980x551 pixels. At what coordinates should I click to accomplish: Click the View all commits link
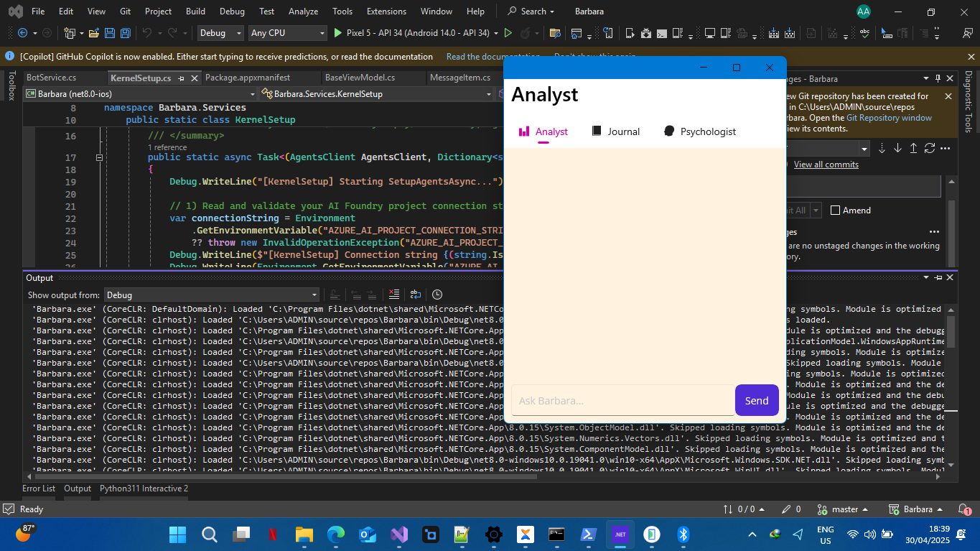pos(826,165)
